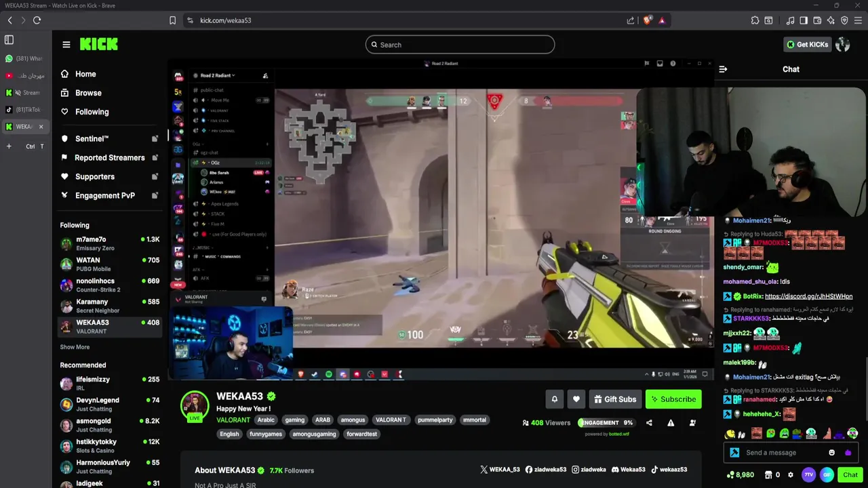
Task: Open the GIF picker in chat
Action: (827, 475)
